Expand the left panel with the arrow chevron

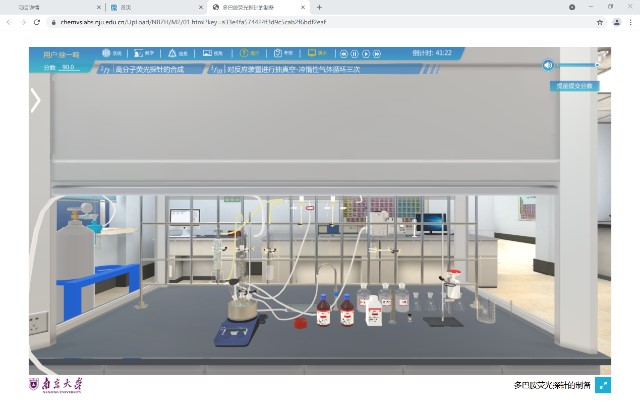(35, 100)
